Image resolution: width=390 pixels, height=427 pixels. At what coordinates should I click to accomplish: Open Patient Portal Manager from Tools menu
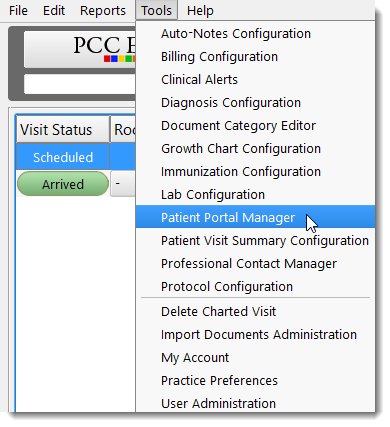pyautogui.click(x=255, y=217)
